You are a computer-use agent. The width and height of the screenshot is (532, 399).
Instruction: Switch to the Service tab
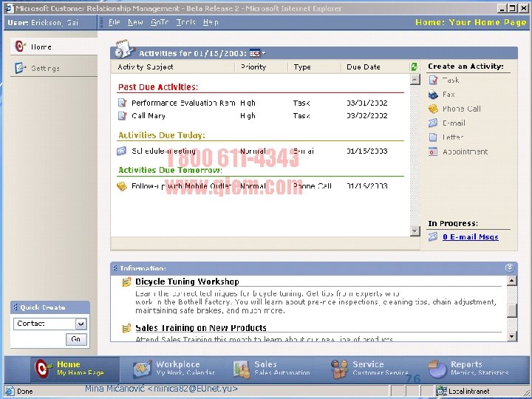point(370,369)
